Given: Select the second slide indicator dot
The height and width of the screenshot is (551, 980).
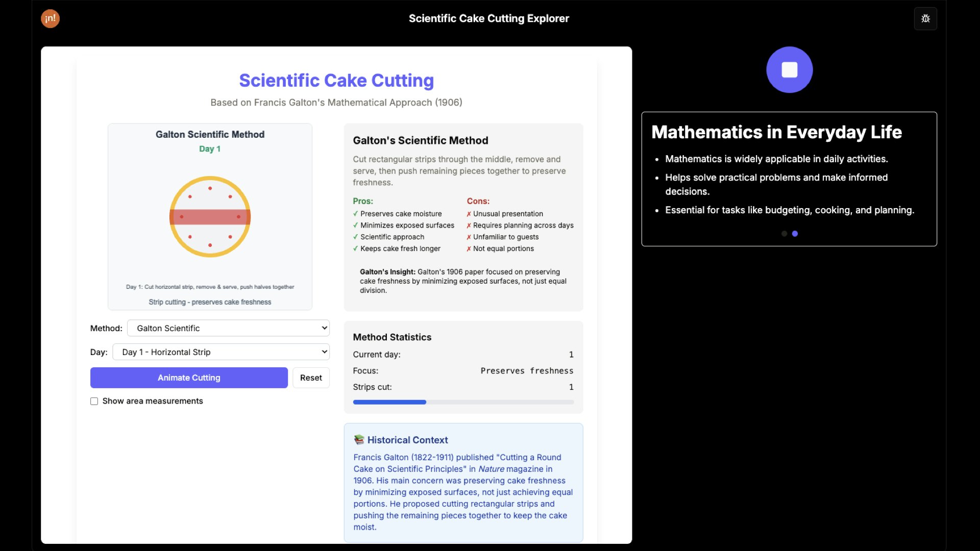Looking at the screenshot, I should 795,234.
